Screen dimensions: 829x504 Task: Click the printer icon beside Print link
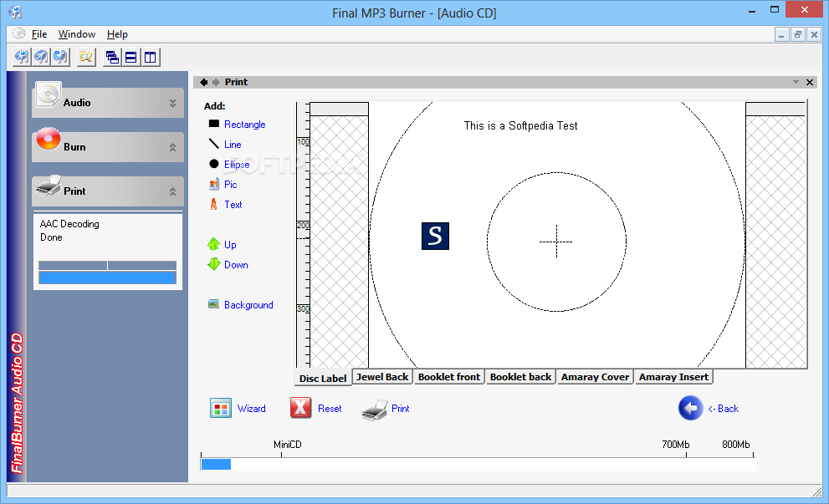[375, 410]
